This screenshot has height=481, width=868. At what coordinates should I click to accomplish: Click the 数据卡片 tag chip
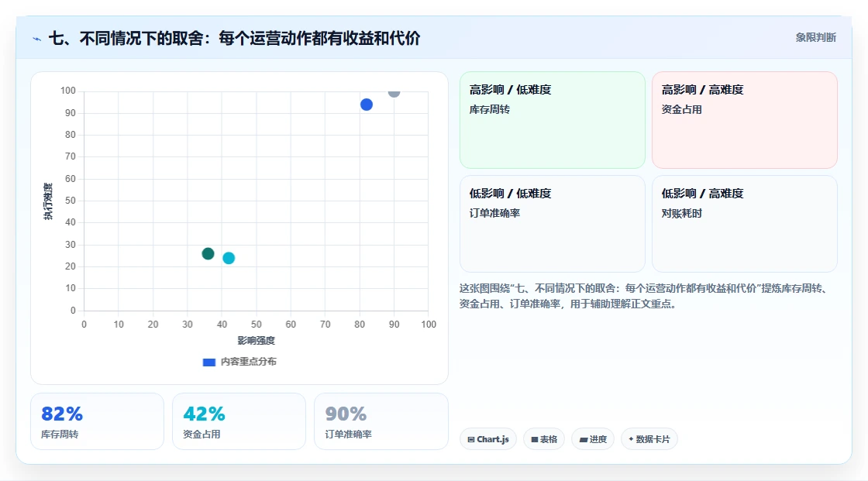[649, 439]
